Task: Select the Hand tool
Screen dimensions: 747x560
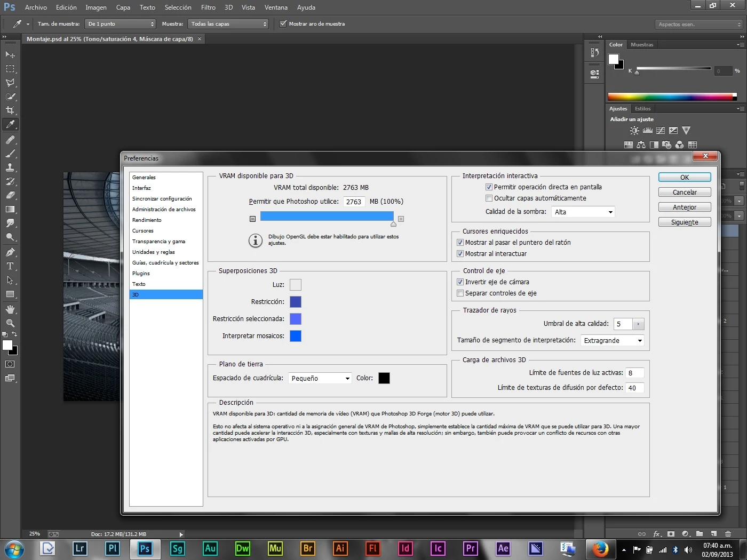Action: 10,309
